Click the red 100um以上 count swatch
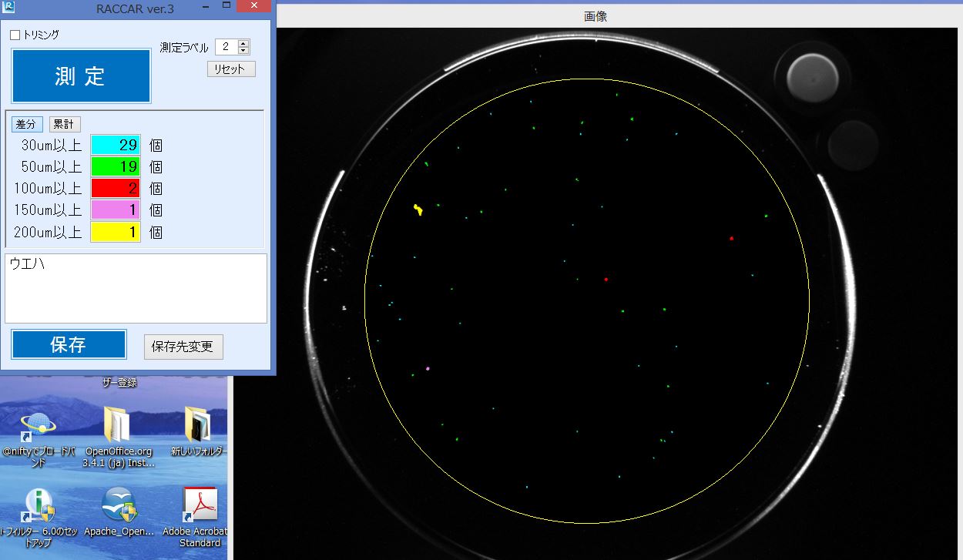 click(116, 188)
